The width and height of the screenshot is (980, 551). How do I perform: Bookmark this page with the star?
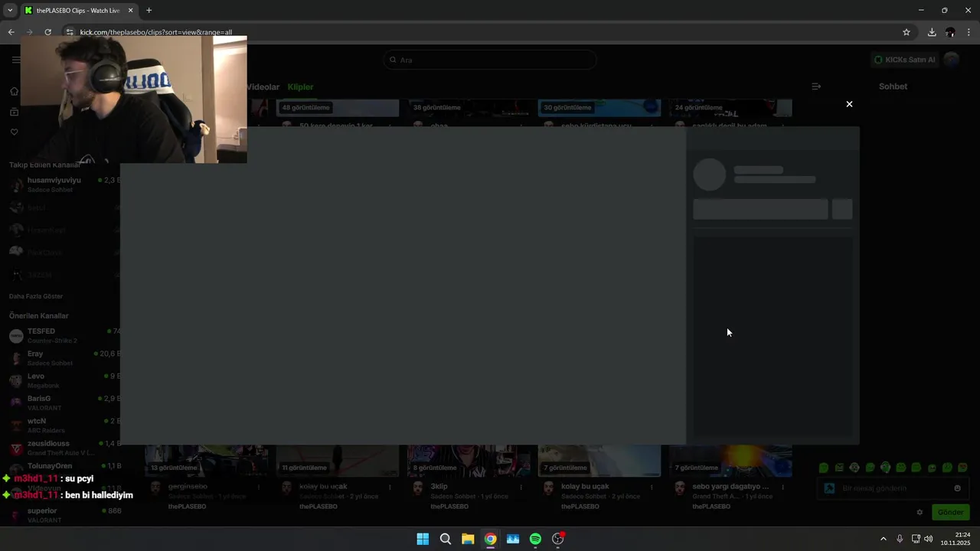[906, 32]
